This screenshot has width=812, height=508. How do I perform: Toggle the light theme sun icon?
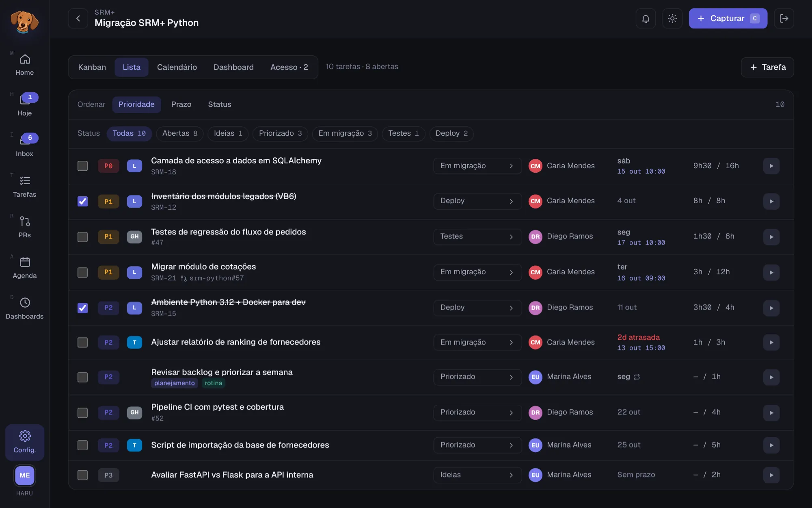click(672, 18)
